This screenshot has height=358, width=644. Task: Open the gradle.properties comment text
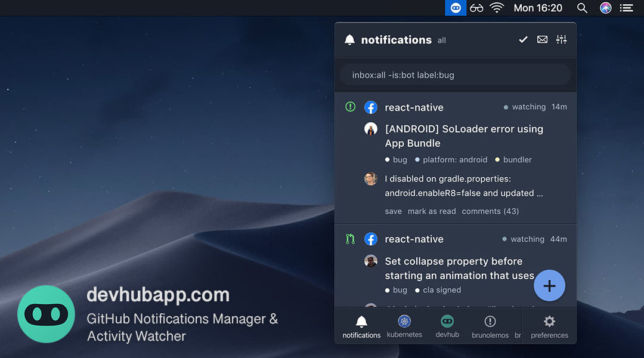[x=464, y=186]
